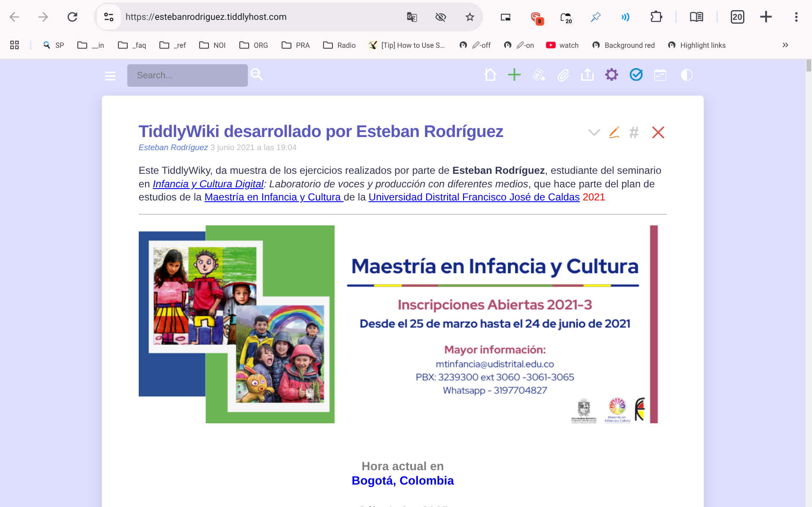This screenshot has height=507, width=812.
Task: Click into the Search... input field
Action: click(x=187, y=75)
